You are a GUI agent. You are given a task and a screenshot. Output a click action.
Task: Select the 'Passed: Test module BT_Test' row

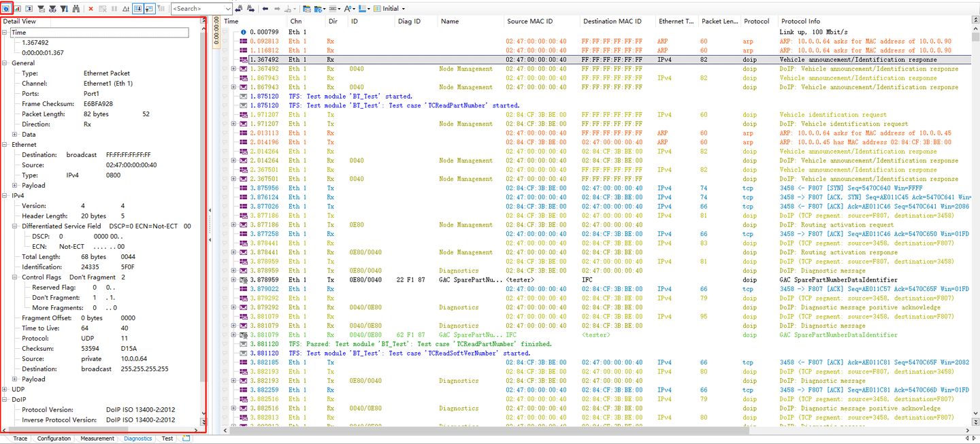(x=596, y=344)
